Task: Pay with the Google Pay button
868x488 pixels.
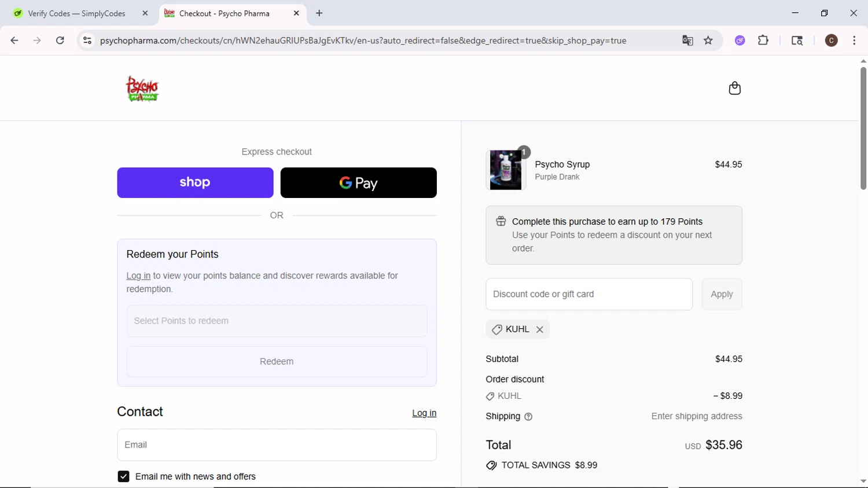Action: (358, 183)
